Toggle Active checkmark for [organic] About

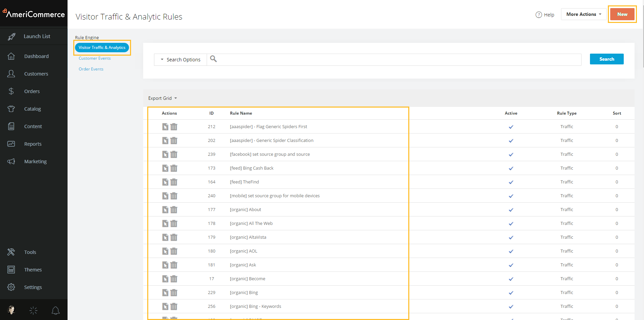coord(511,210)
